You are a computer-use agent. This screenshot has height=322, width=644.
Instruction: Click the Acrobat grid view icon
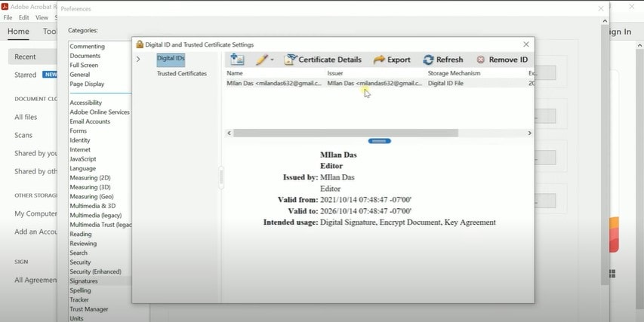point(612,274)
